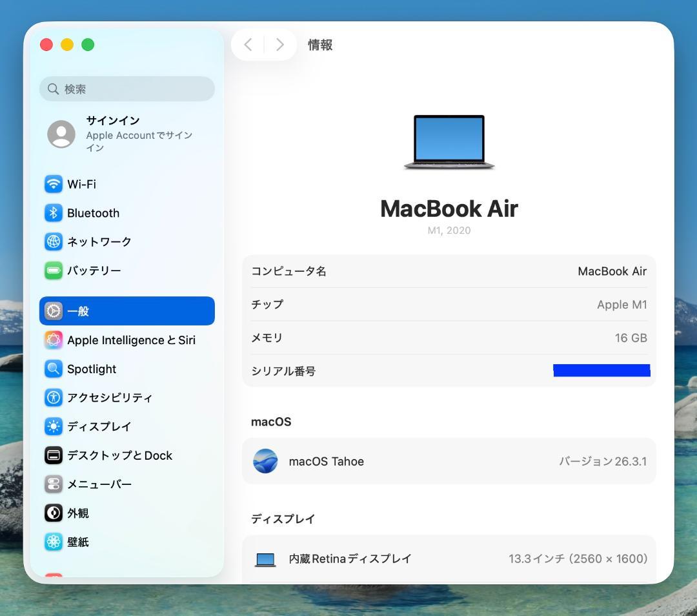Open the 壁紙 wallpaper icon
The width and height of the screenshot is (697, 616).
tap(54, 542)
